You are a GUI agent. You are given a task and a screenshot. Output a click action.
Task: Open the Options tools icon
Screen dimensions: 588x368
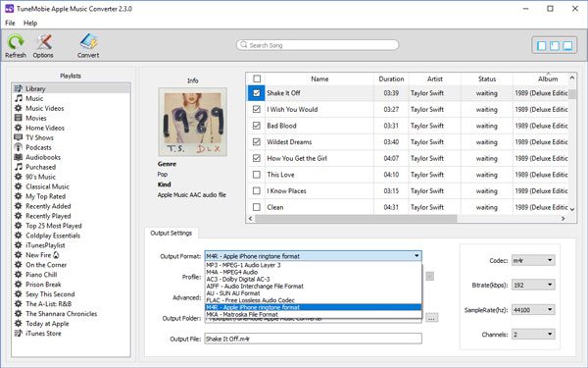click(x=43, y=42)
